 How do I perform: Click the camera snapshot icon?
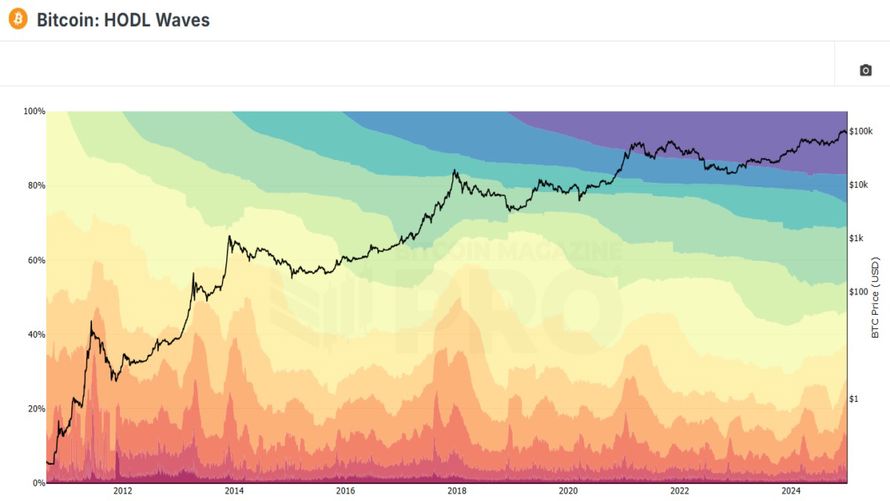coord(865,70)
